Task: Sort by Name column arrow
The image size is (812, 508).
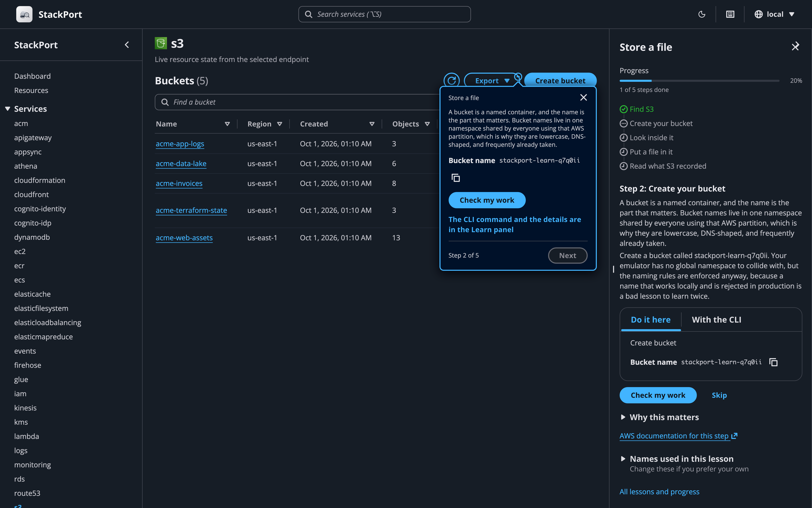Action: coord(227,124)
